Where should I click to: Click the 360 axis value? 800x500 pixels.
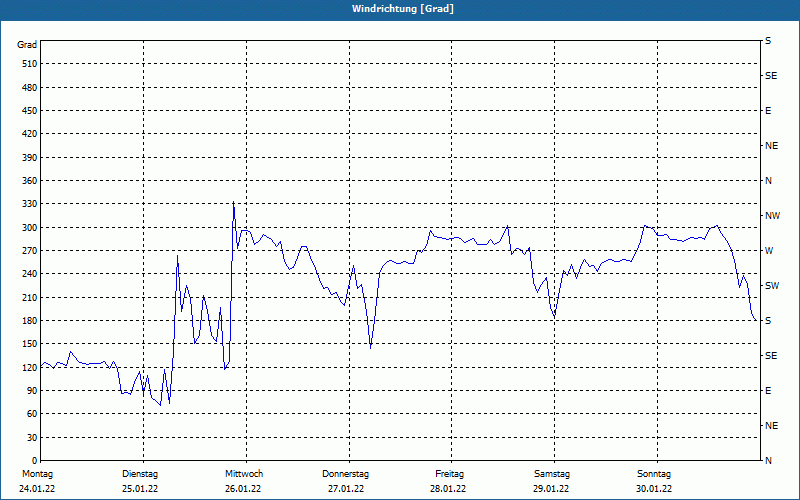[30, 181]
